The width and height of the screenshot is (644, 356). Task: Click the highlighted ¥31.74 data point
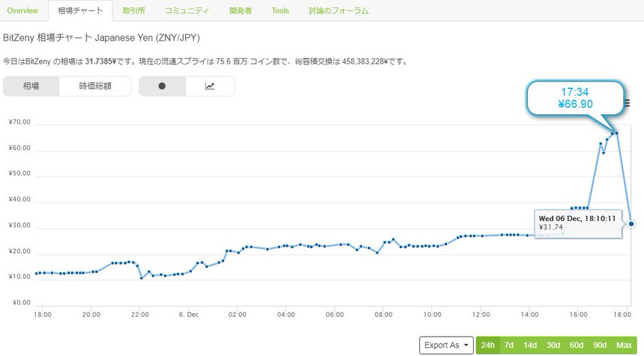click(631, 224)
